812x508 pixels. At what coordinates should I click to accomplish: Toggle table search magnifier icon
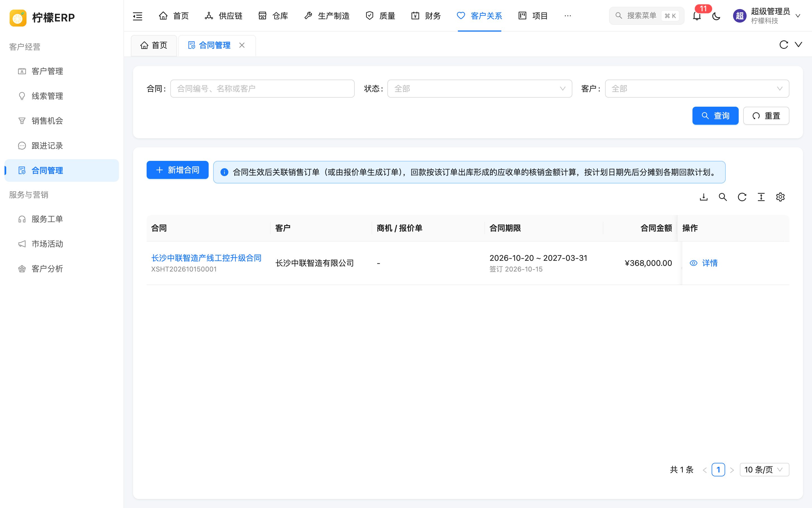(x=723, y=197)
